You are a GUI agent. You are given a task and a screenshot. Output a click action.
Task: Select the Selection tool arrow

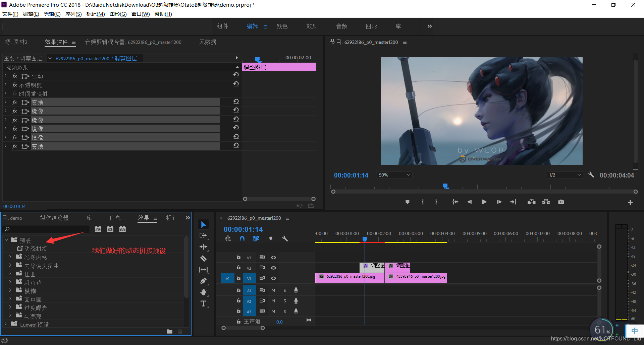pos(204,224)
